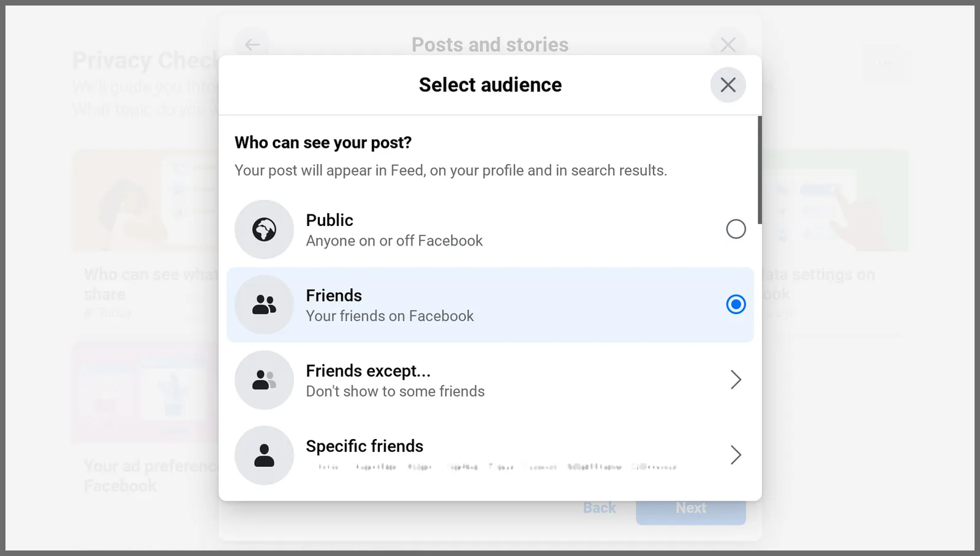Image resolution: width=980 pixels, height=556 pixels.
Task: Close the Select audience dialog
Action: point(728,85)
